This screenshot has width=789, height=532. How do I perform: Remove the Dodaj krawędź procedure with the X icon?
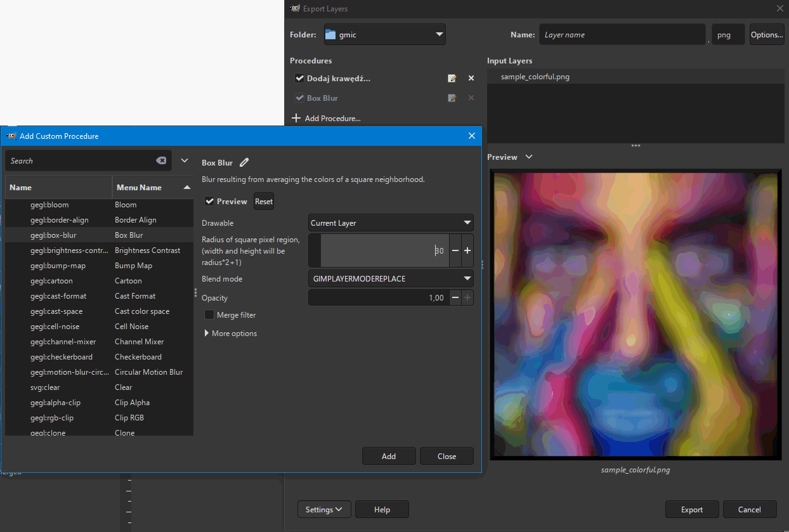click(x=471, y=78)
